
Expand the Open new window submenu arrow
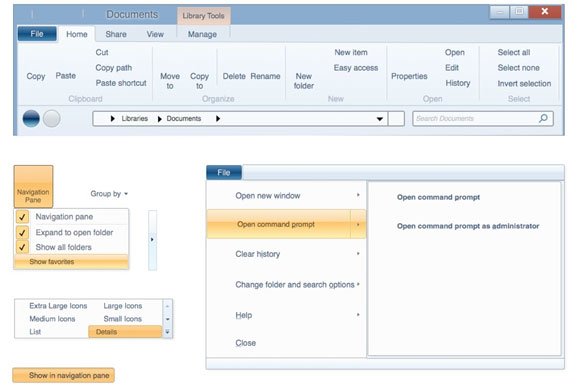[x=358, y=195]
